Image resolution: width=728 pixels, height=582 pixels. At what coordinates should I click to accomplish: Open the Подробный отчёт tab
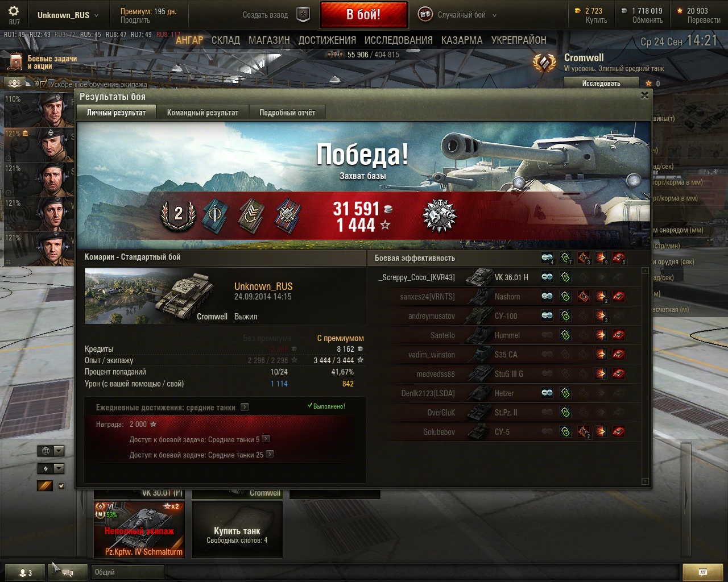pos(287,113)
